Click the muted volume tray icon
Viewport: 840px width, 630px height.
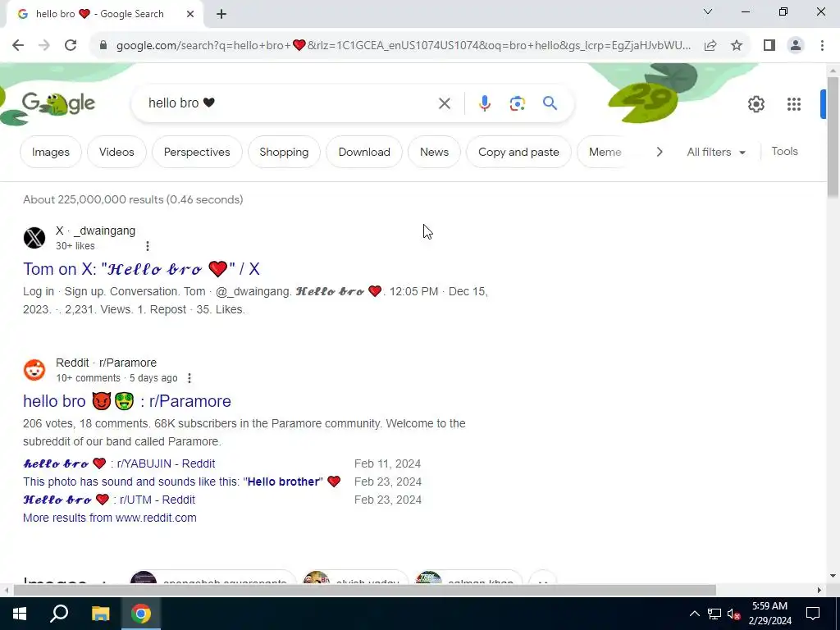click(734, 614)
